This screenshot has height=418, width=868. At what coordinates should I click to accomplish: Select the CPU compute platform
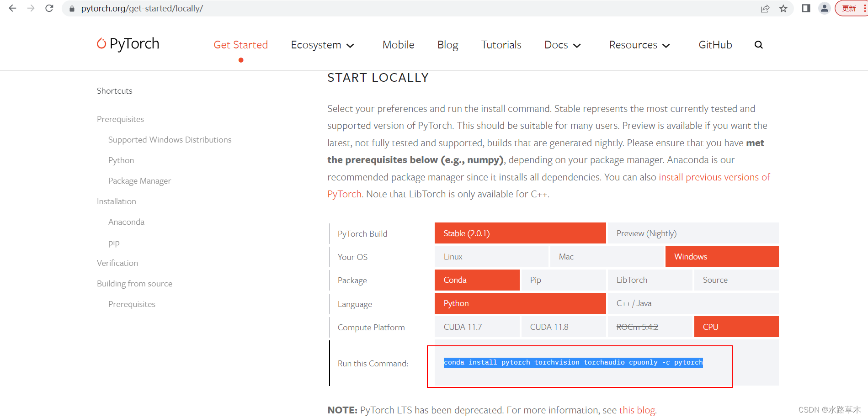[x=736, y=327]
